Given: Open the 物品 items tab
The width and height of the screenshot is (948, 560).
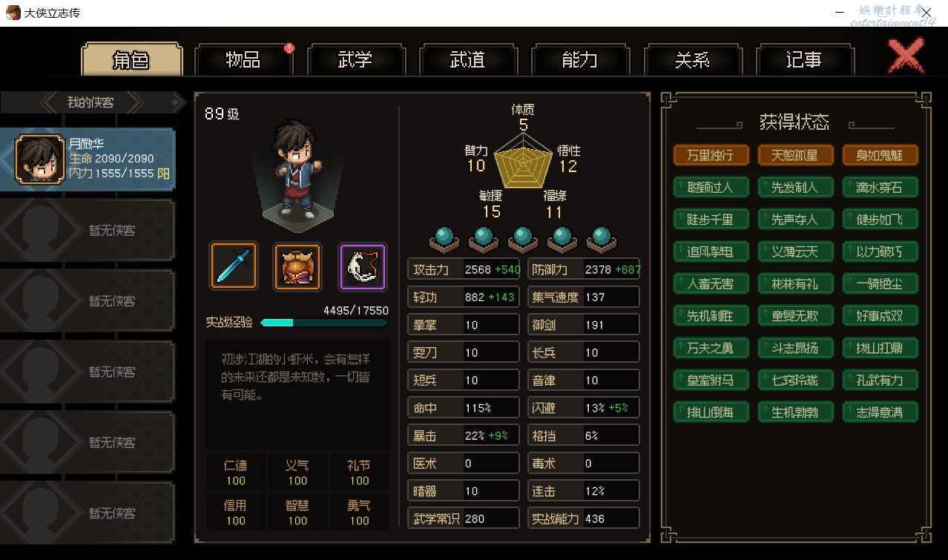Looking at the screenshot, I should click(243, 60).
